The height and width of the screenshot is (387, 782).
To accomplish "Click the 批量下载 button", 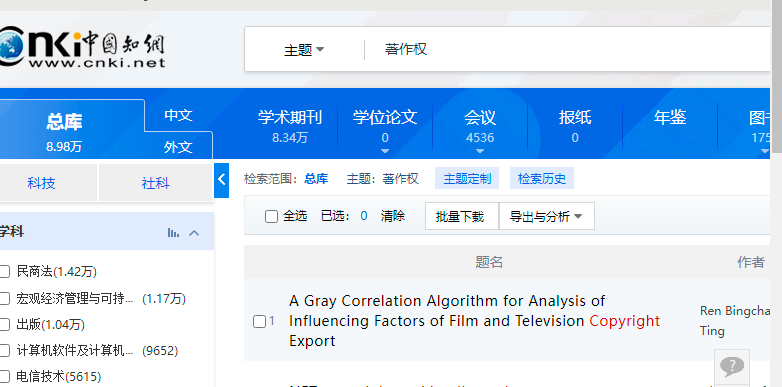I will (460, 216).
